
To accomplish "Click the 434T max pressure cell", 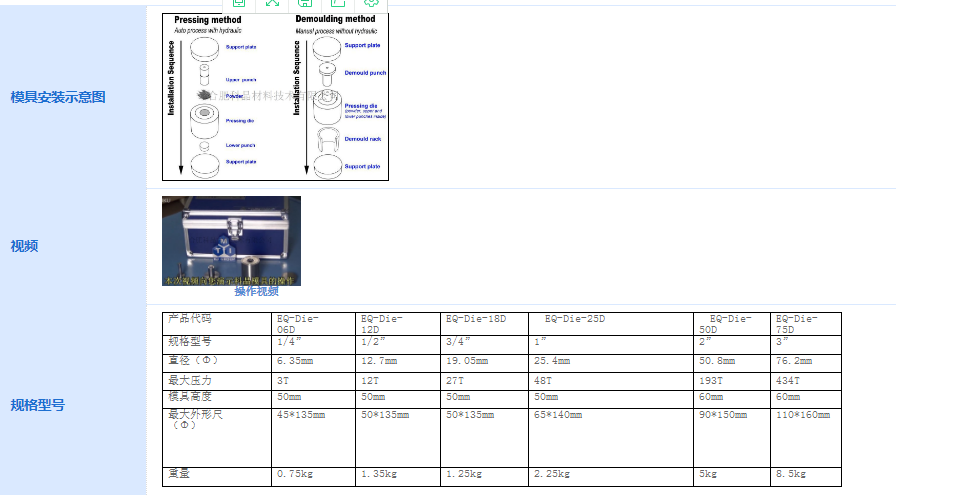I will tap(806, 381).
